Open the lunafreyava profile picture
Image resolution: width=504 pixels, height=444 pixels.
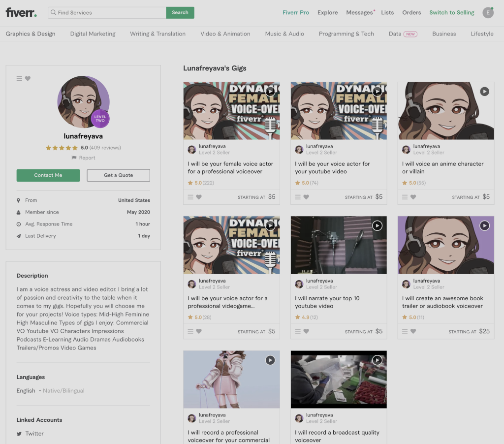pos(83,102)
